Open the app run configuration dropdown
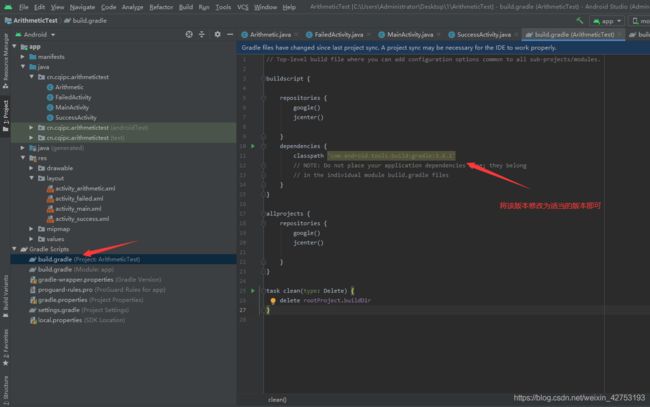Image resolution: width=650 pixels, height=407 pixels. (x=607, y=21)
